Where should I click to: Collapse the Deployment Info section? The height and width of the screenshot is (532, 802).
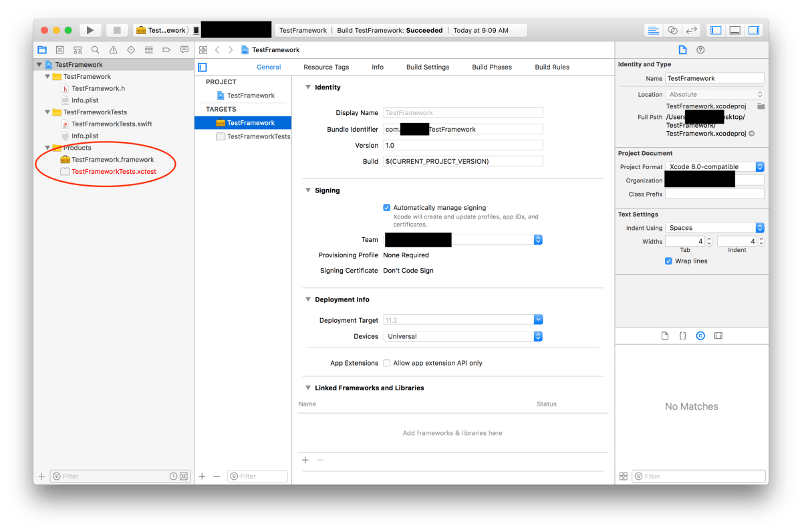tap(307, 299)
